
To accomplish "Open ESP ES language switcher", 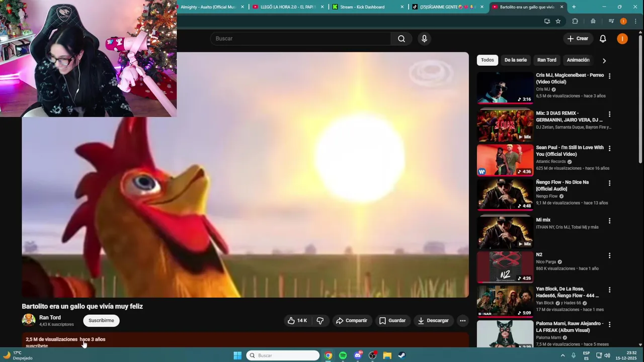I will coord(586,355).
